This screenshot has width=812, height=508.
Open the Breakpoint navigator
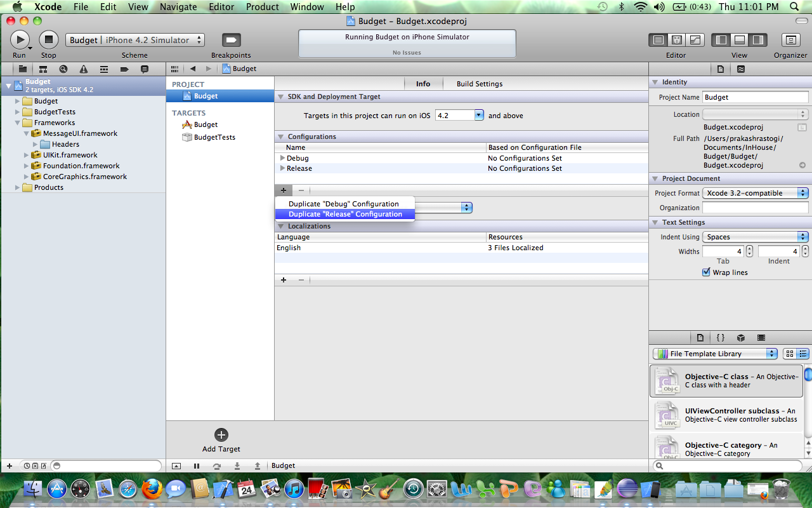(x=124, y=69)
